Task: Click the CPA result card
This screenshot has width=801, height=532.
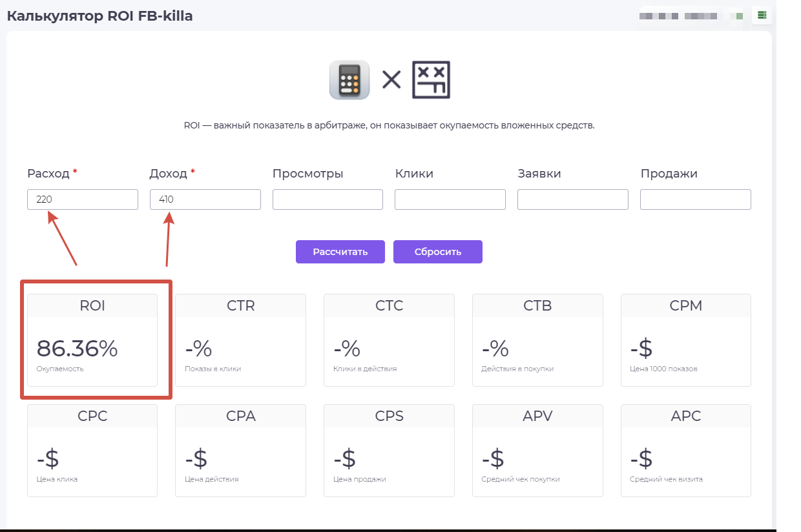Action: point(241,451)
